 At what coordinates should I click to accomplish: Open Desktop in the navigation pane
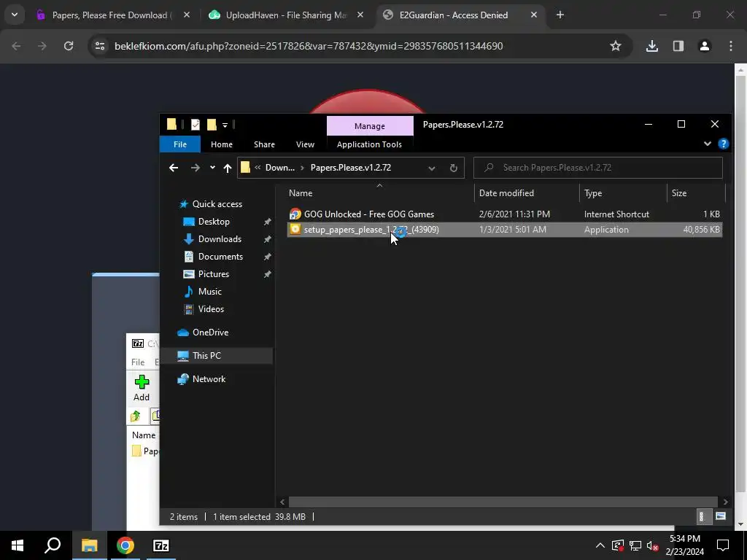click(x=214, y=222)
